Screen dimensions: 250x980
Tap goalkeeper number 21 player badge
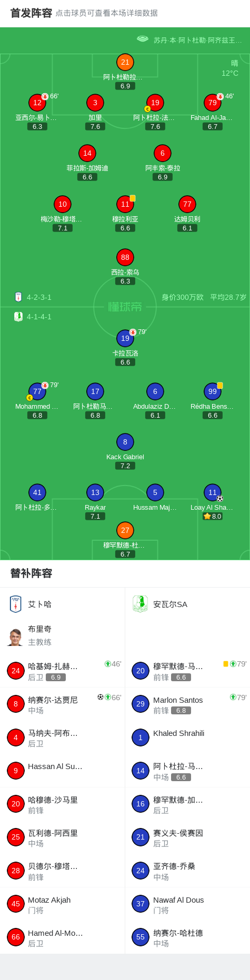point(125,62)
